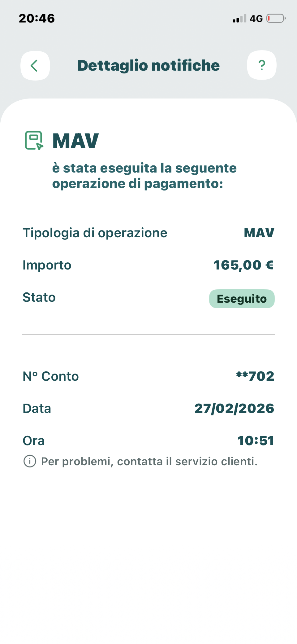
Task: Select the 165,00 € amount value
Action: (243, 265)
